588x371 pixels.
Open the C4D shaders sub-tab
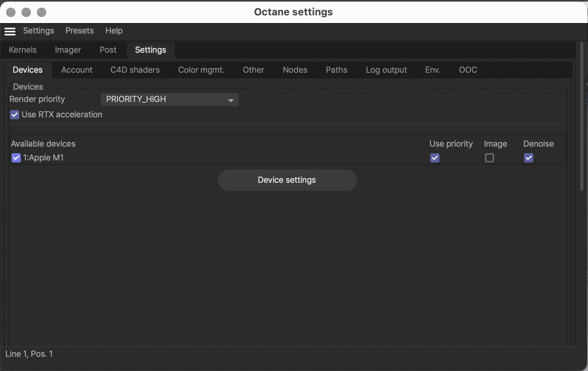pyautogui.click(x=135, y=70)
